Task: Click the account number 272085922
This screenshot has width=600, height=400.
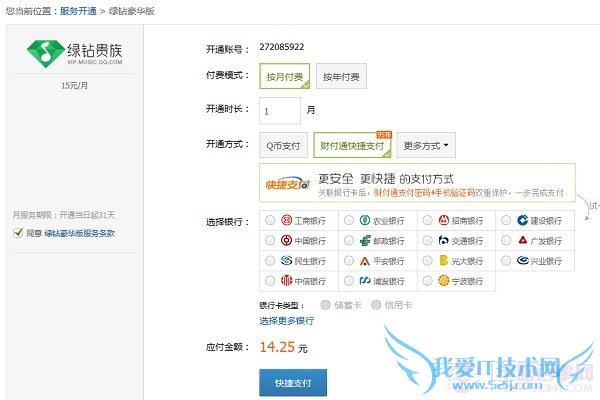Action: click(282, 47)
